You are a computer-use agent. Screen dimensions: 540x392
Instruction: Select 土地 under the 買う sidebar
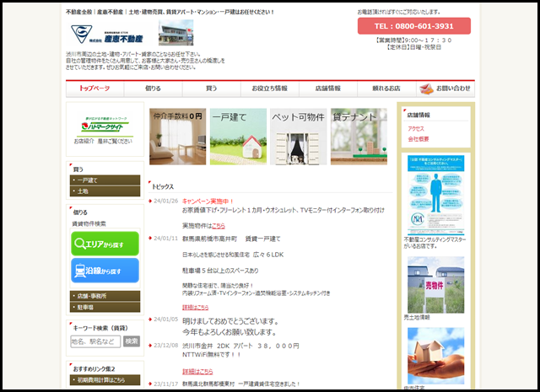click(105, 191)
